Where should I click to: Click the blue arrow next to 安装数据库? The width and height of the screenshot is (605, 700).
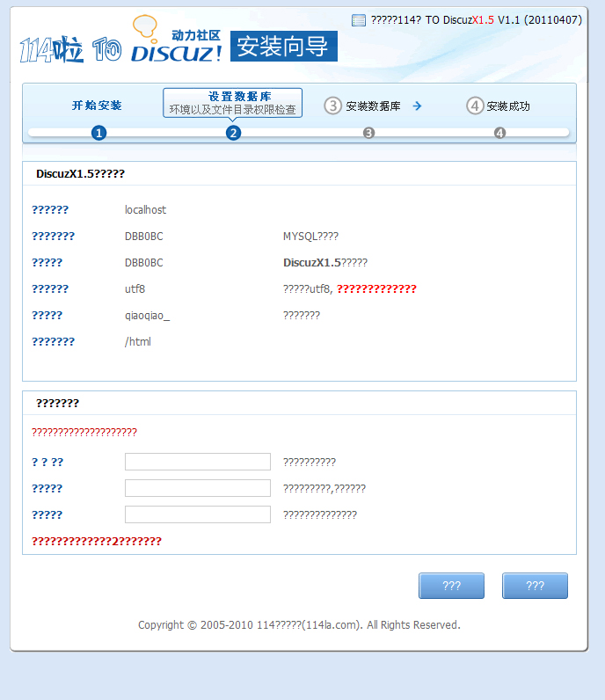click(x=417, y=106)
